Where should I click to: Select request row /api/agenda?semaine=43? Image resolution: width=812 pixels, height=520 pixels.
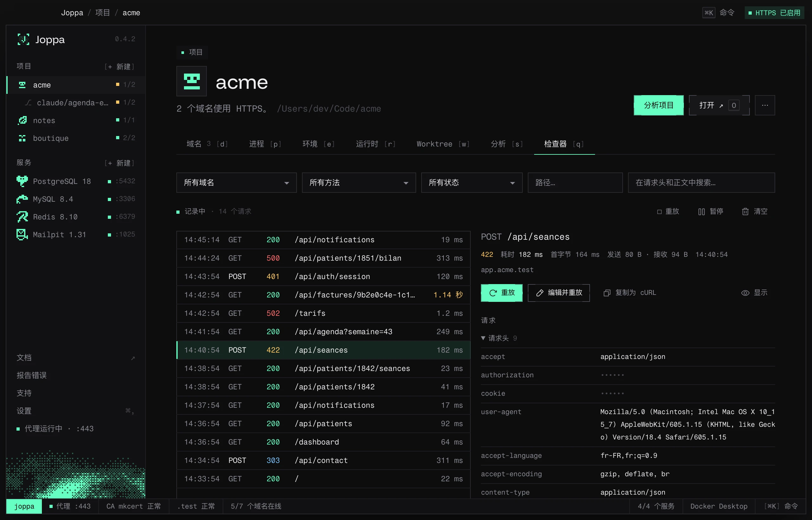click(x=323, y=332)
